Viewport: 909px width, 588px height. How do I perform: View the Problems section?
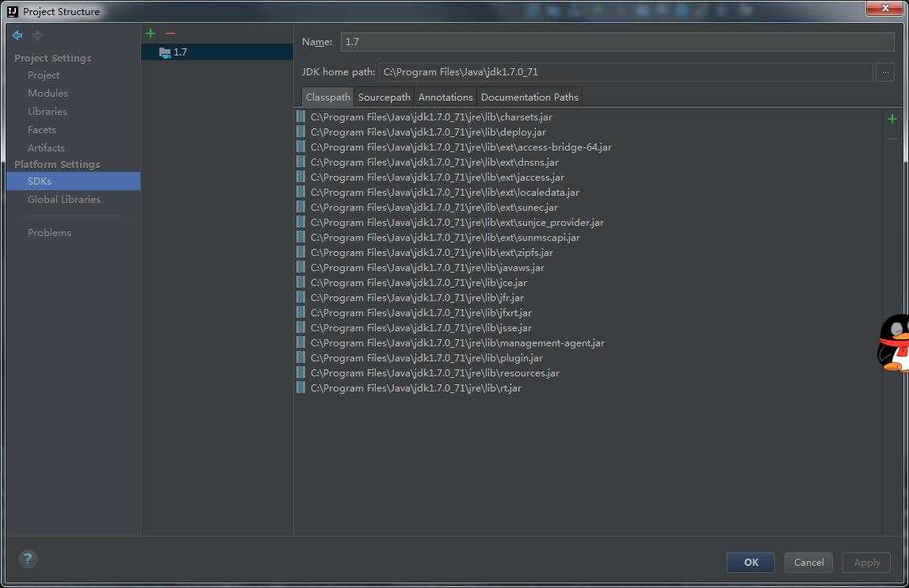(49, 232)
